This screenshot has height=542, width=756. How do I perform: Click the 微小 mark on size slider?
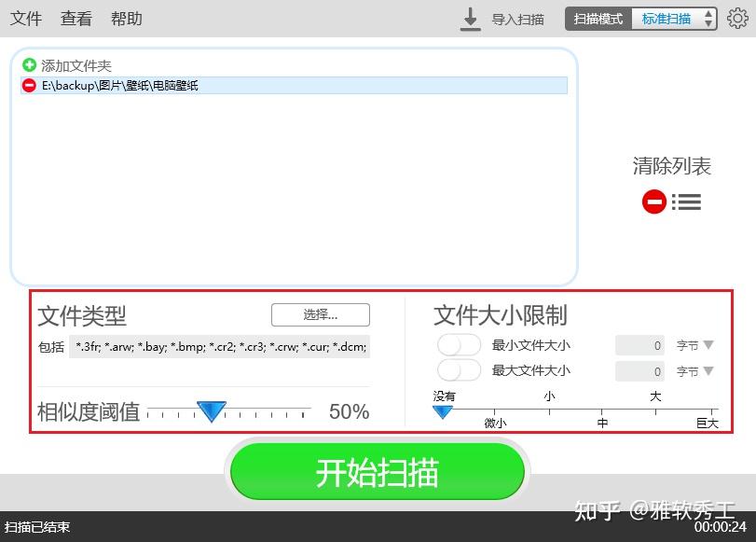(x=495, y=424)
